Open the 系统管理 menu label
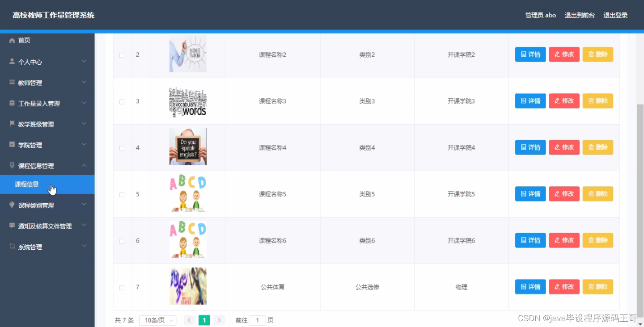The width and height of the screenshot is (644, 327). pos(30,247)
